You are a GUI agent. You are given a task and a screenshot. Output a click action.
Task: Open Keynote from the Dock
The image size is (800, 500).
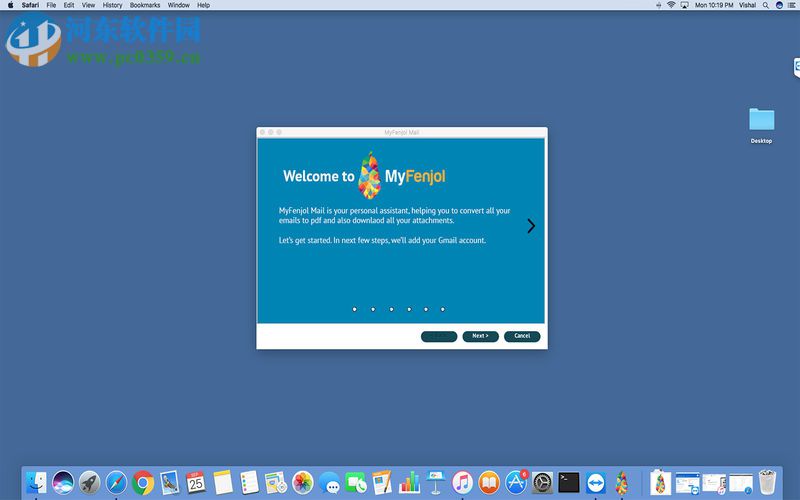click(x=436, y=482)
